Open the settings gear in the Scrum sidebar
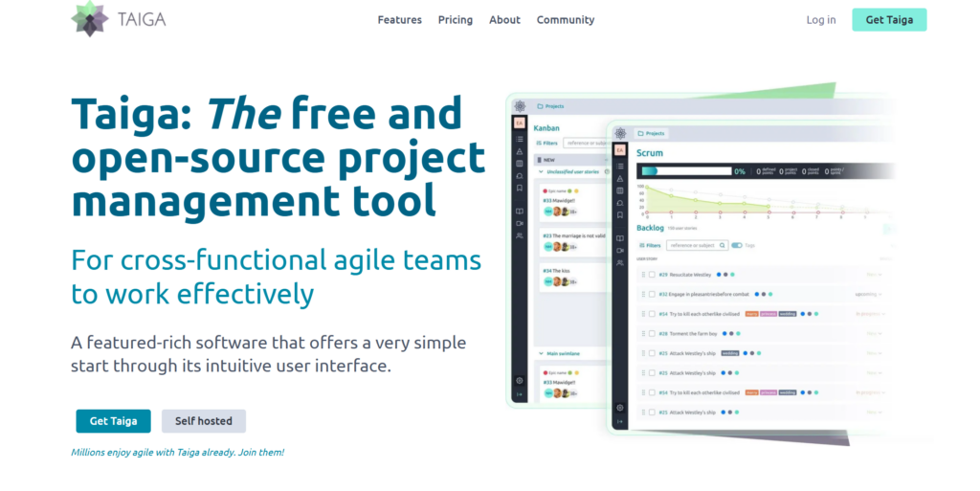The width and height of the screenshot is (980, 491). click(x=620, y=408)
